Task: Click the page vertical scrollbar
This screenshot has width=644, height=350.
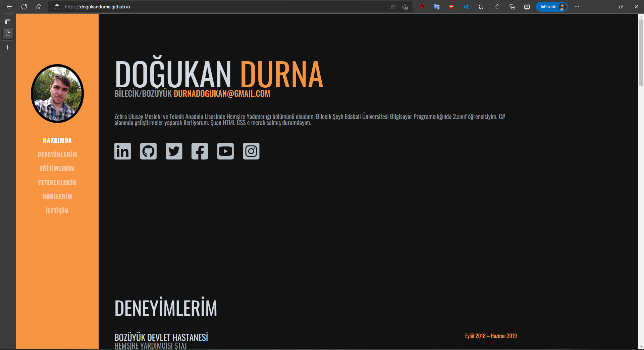Action: (x=641, y=53)
